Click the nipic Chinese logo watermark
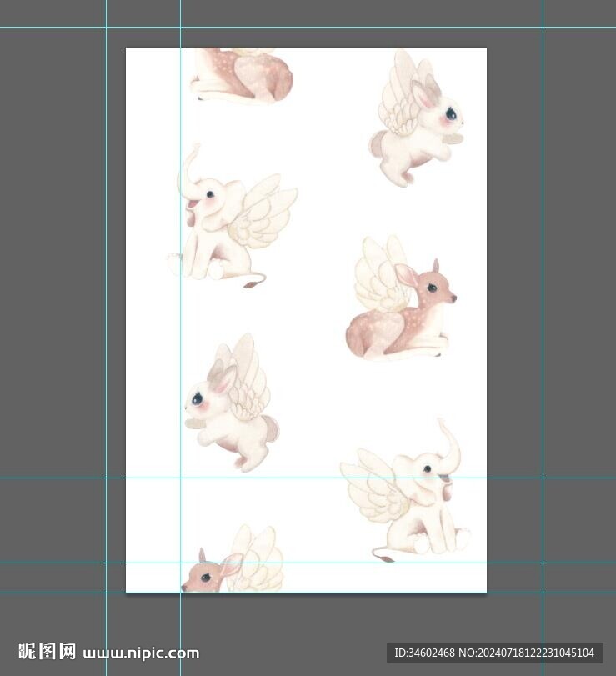The image size is (616, 676). tap(48, 652)
